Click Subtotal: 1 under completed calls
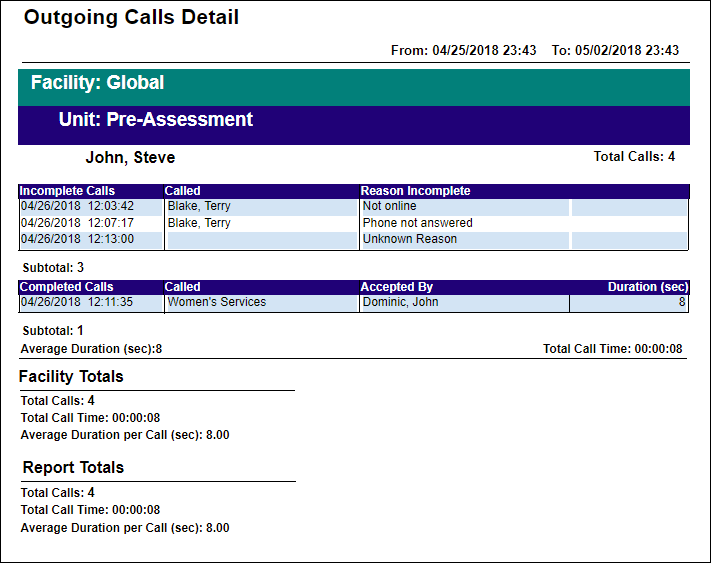This screenshot has height=563, width=711. click(53, 331)
